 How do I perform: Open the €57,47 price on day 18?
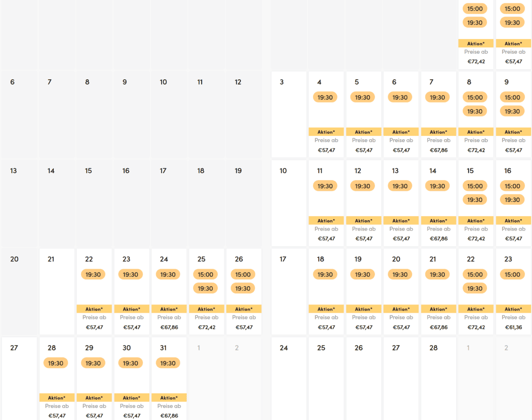pos(326,328)
